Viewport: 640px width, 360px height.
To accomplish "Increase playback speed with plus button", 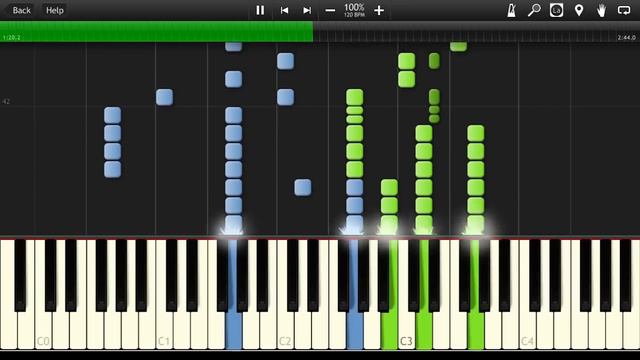I will click(x=379, y=10).
